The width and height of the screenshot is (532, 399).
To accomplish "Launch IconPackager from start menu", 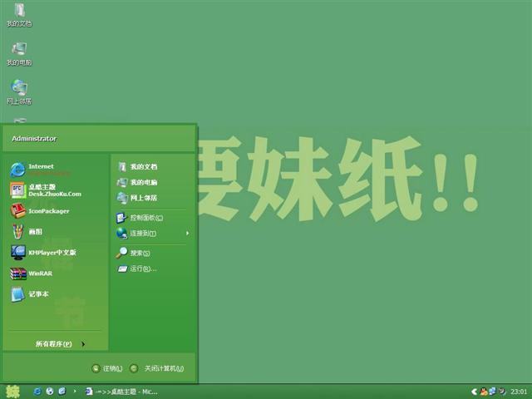I will [40, 211].
